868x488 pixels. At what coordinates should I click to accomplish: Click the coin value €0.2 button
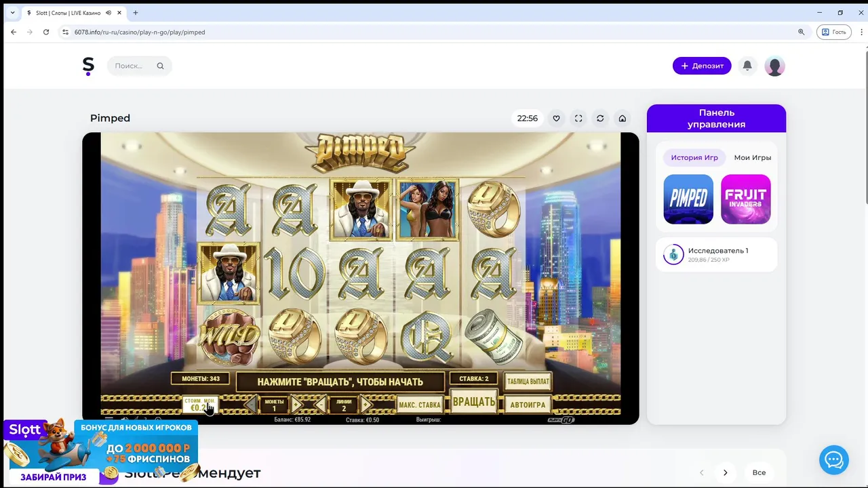(x=200, y=405)
